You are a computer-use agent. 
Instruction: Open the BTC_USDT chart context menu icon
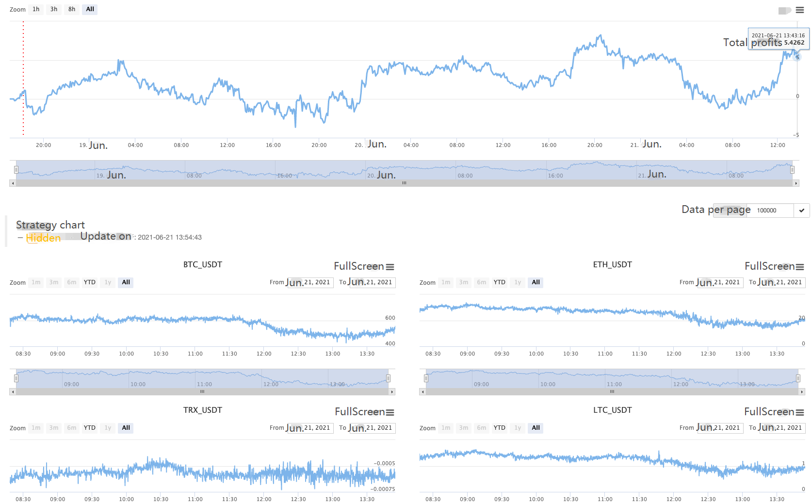(x=390, y=267)
